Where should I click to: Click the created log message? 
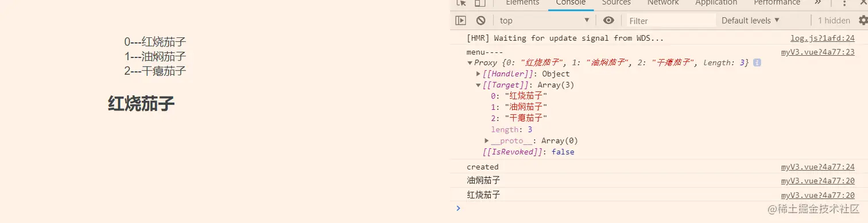coord(482,167)
